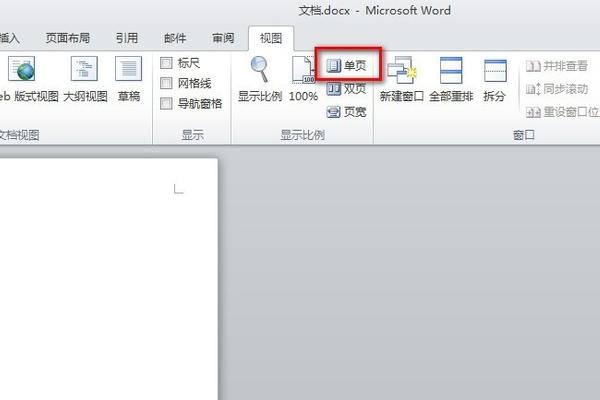Open the 插入 ribbon tab
This screenshot has height=400, width=600.
[9, 38]
